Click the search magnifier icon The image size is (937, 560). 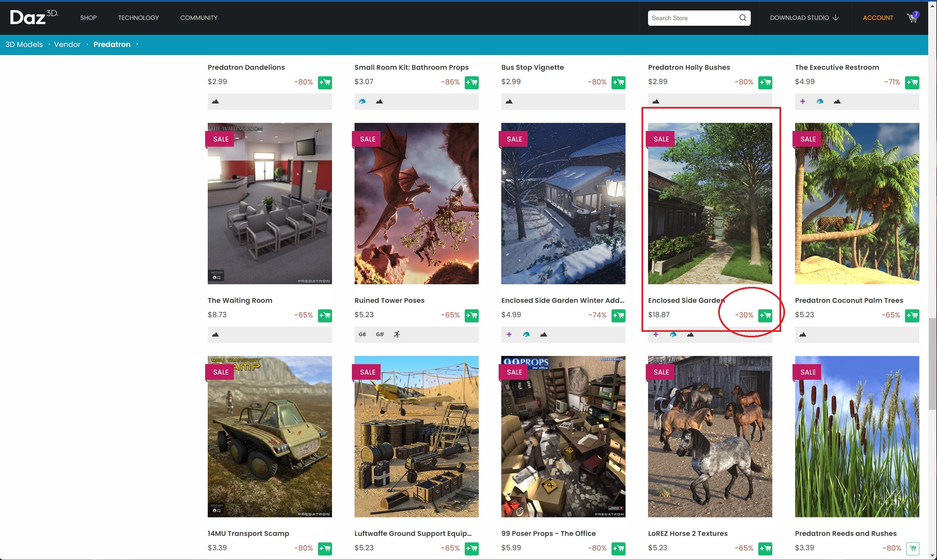click(742, 18)
